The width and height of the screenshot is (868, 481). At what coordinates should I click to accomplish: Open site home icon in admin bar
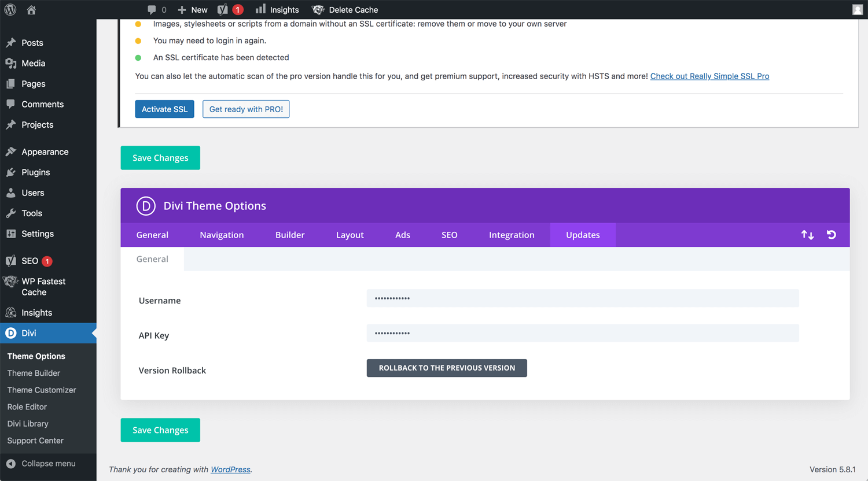pos(31,10)
